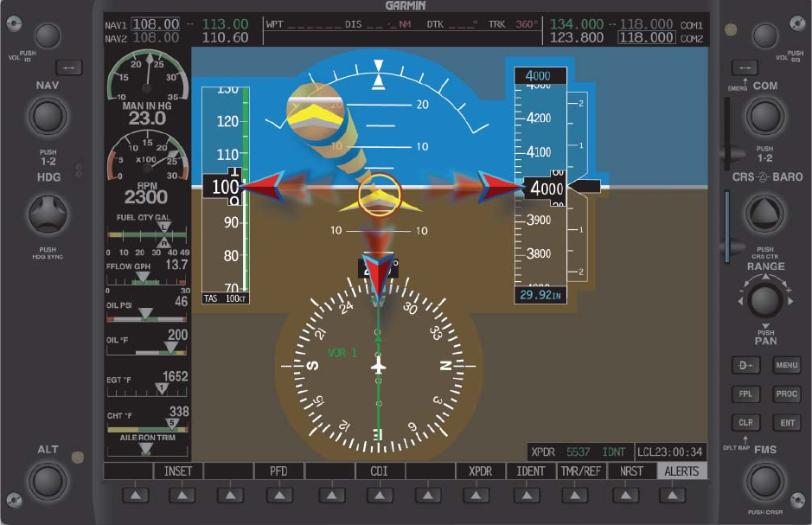This screenshot has width=812, height=525.
Task: Click the green VOR 1 label
Action: click(x=342, y=353)
